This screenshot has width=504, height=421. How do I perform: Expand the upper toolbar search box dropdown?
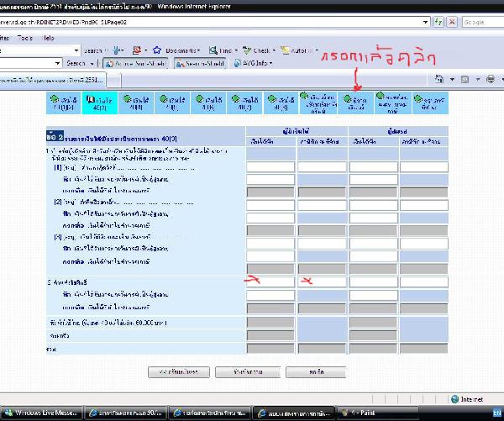76,50
